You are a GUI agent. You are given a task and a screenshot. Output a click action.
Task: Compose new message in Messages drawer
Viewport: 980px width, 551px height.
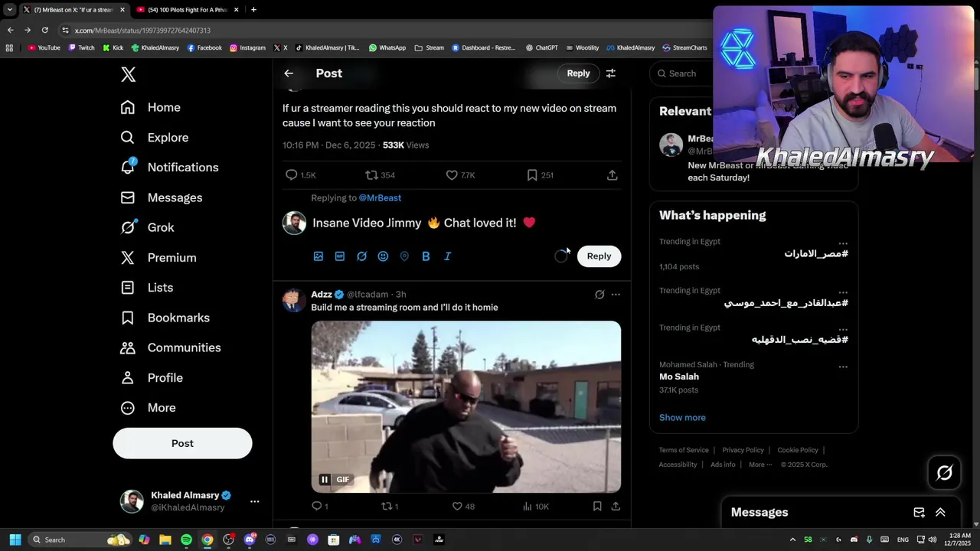click(x=920, y=513)
